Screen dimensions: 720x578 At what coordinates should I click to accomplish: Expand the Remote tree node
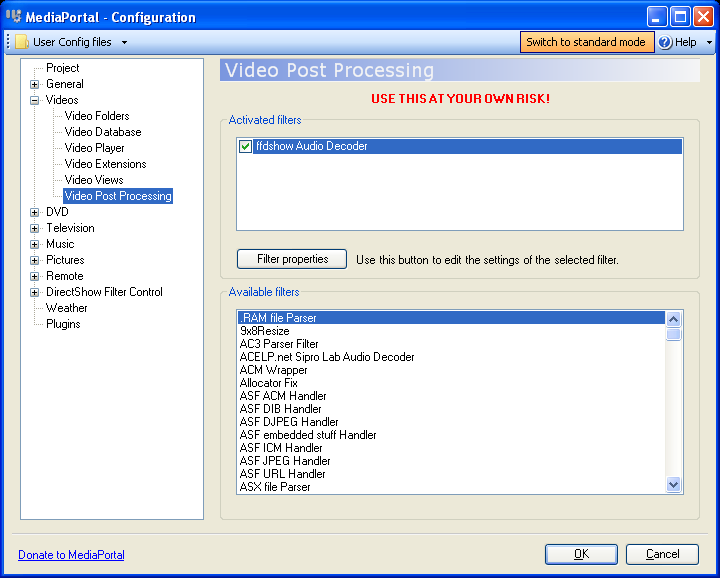[x=34, y=276]
